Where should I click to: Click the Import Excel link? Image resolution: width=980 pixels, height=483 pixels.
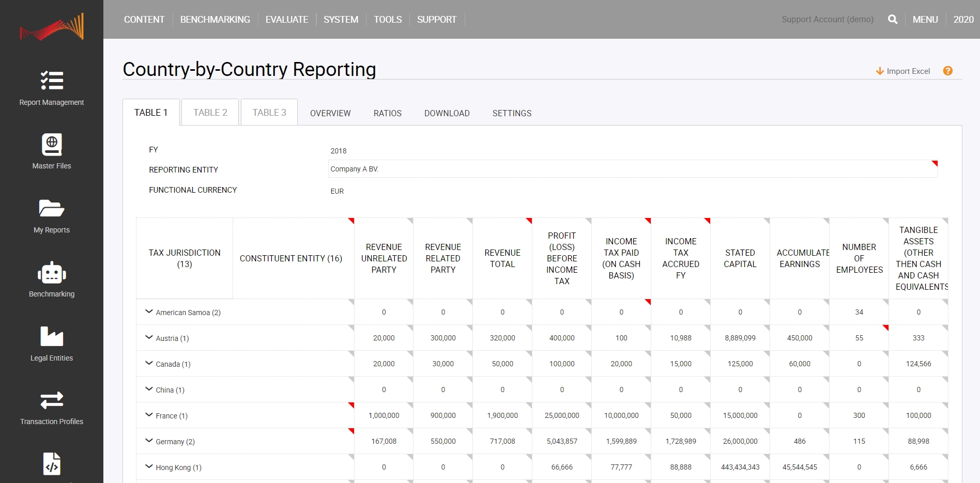click(903, 71)
